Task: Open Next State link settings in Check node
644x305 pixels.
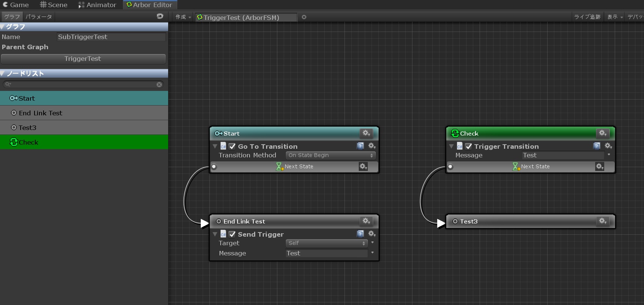Action: pos(599,166)
